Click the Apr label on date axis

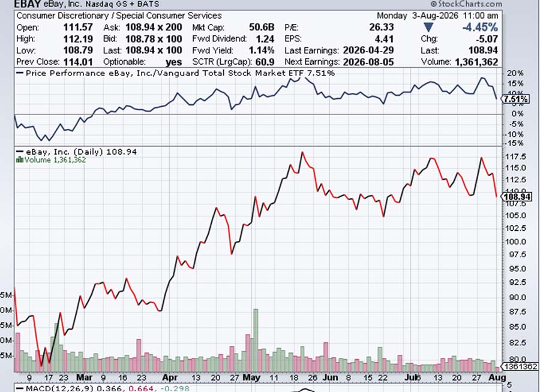(170, 378)
